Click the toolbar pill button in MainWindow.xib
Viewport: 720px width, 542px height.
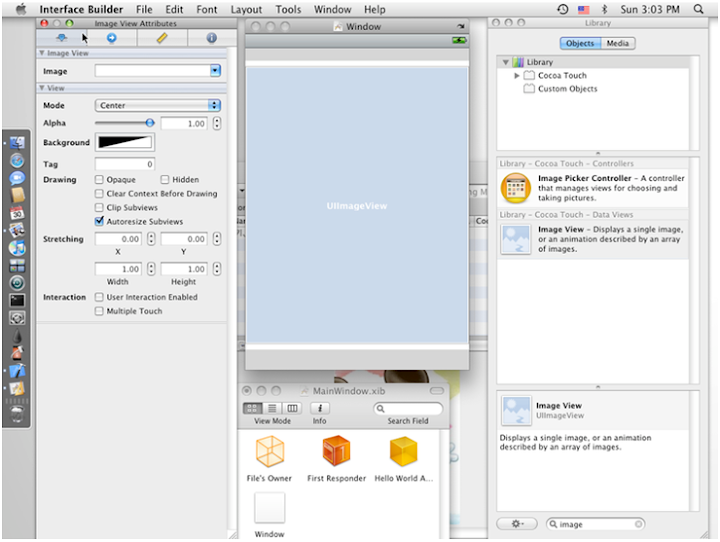click(437, 391)
